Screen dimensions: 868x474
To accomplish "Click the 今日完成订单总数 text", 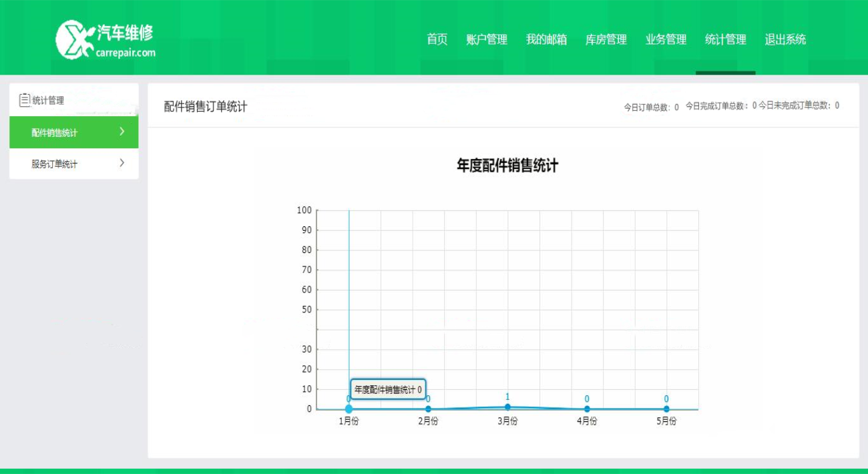I will coord(720,105).
